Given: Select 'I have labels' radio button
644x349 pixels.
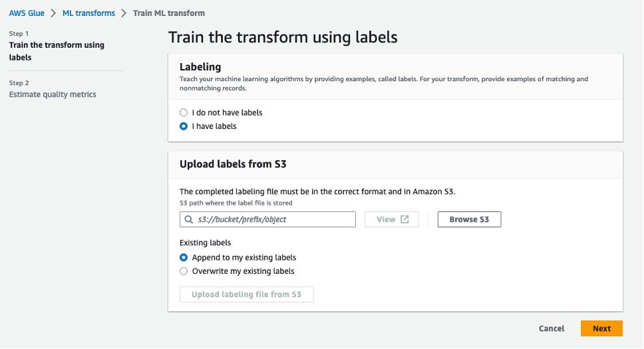Looking at the screenshot, I should [x=184, y=126].
